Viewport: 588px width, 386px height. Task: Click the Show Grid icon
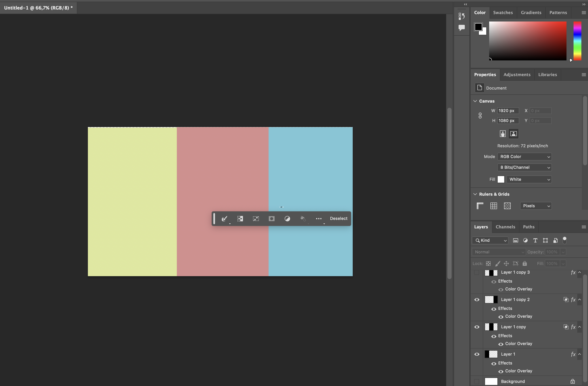pos(493,206)
